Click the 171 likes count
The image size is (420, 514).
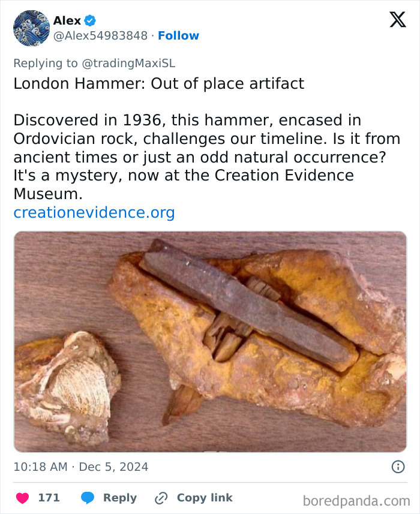[51, 497]
